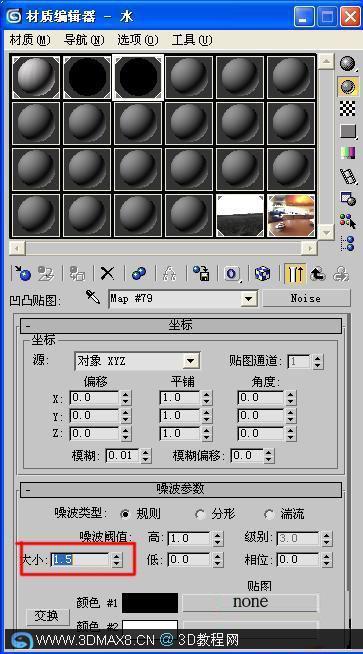Select the 分形 noise type radio button

[201, 515]
